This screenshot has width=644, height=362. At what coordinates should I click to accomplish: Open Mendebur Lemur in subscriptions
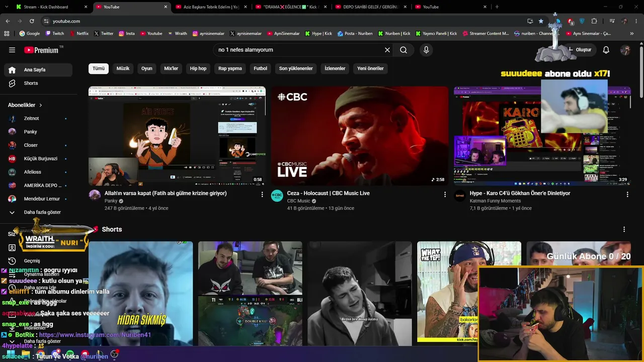pos(38,199)
